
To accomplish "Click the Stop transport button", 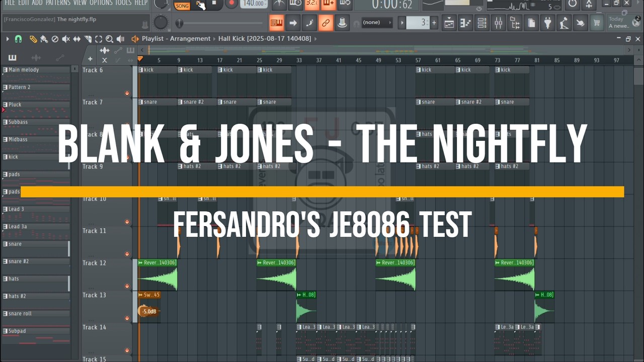I will pos(214,4).
